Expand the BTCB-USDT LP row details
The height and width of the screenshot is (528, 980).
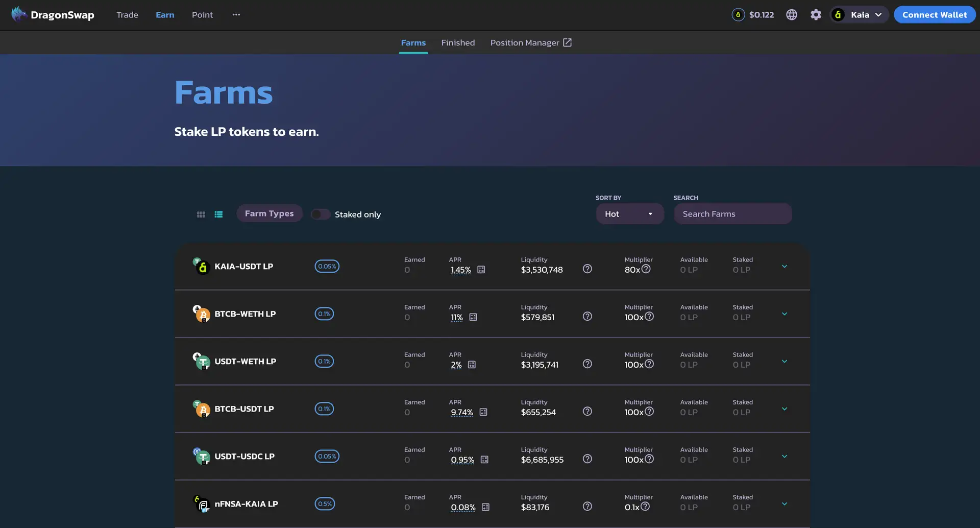point(784,409)
